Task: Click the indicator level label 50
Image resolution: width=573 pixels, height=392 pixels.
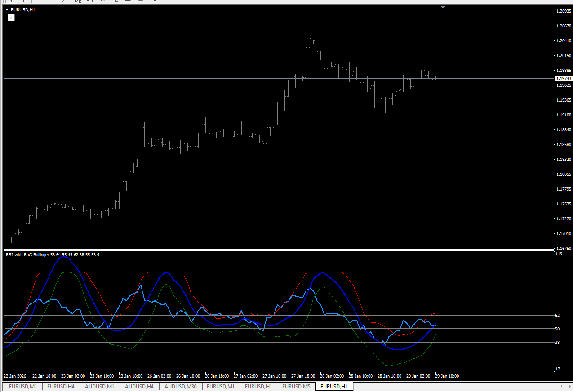Action: [558, 329]
